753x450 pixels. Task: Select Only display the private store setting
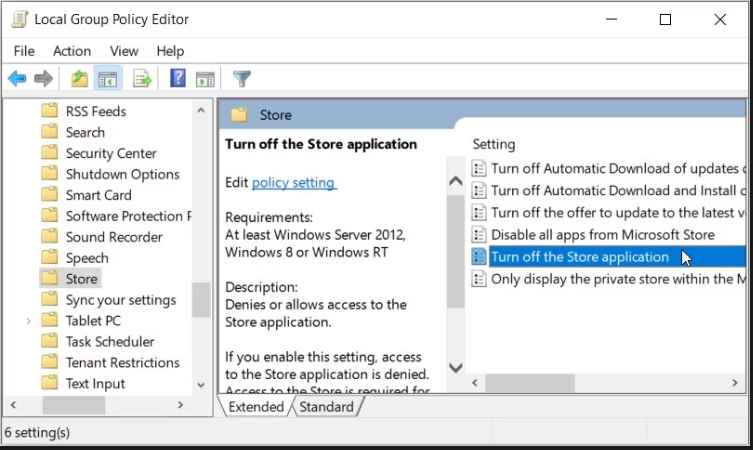point(618,279)
